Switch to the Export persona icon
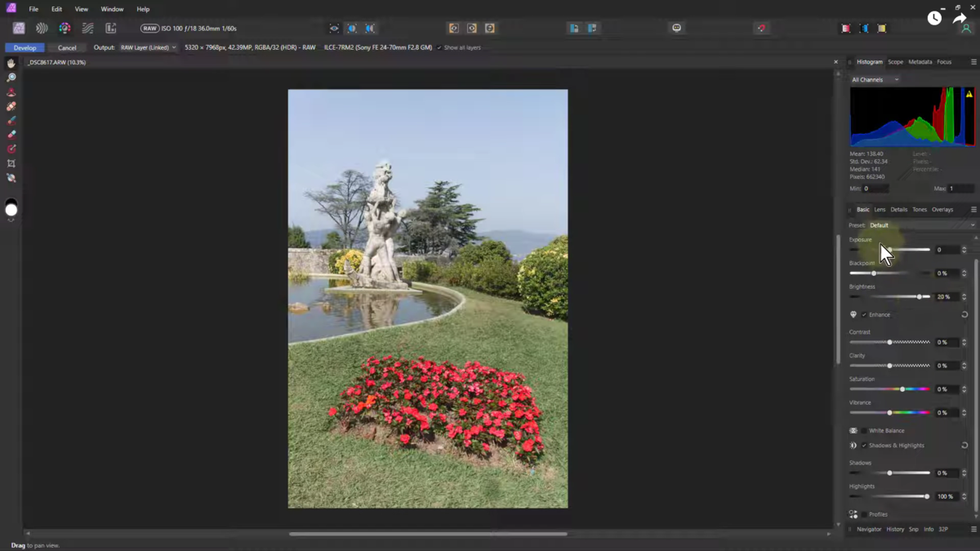The width and height of the screenshot is (980, 551). pos(110,29)
